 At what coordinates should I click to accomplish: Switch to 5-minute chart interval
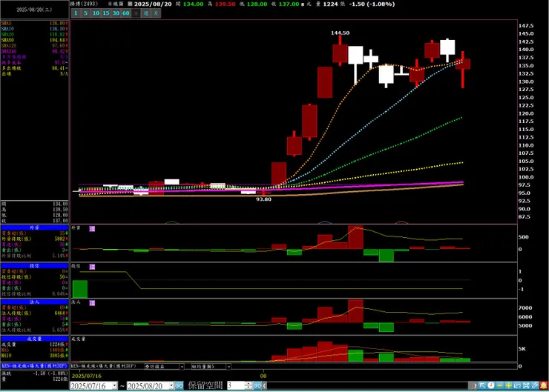[86, 13]
